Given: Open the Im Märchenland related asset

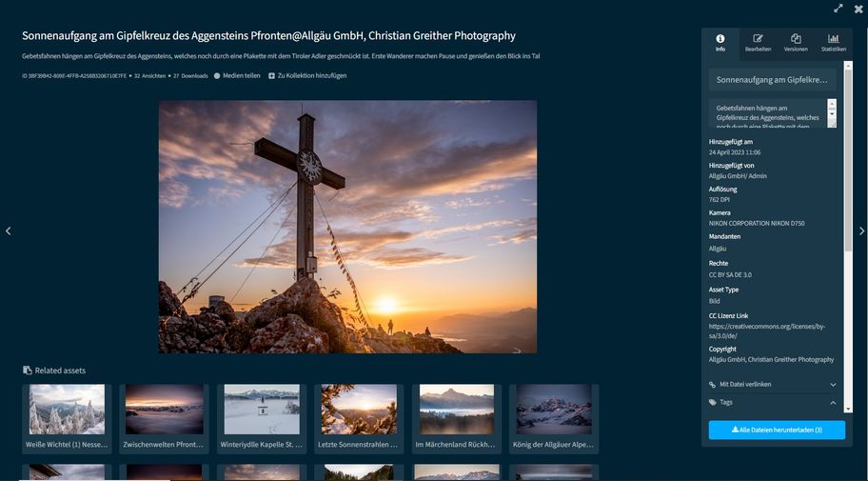Looking at the screenshot, I should click(x=456, y=410).
